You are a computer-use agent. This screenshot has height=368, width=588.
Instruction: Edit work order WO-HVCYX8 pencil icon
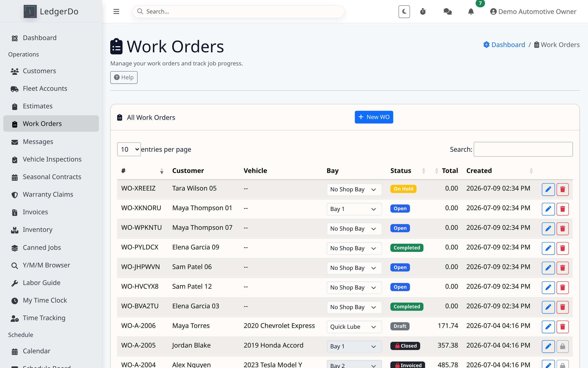click(548, 287)
